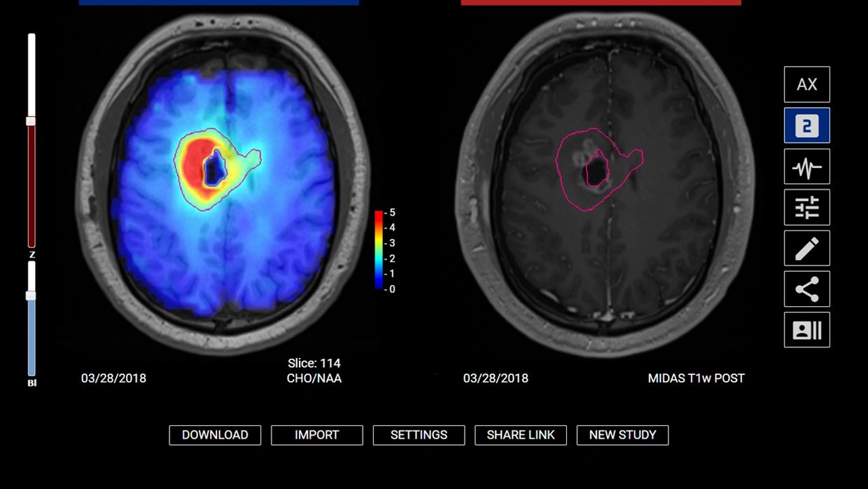Image resolution: width=868 pixels, height=489 pixels.
Task: Select the red bar above right image
Action: pos(601,3)
